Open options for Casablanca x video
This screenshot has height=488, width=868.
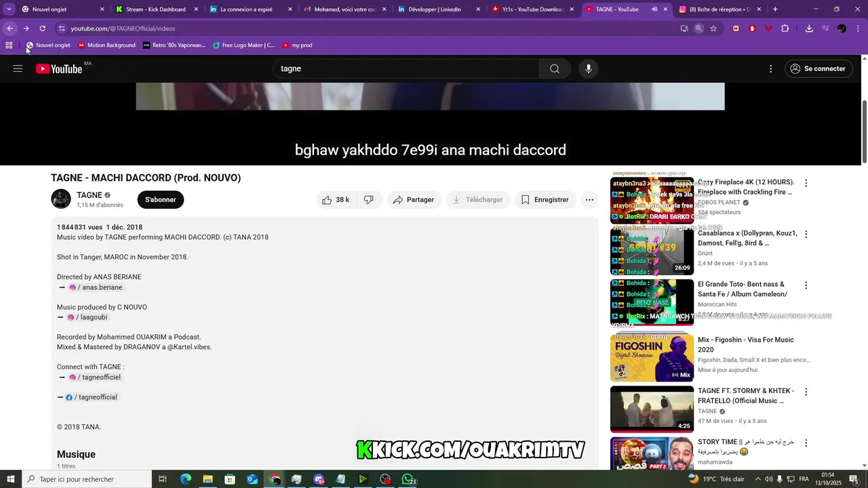pos(806,234)
